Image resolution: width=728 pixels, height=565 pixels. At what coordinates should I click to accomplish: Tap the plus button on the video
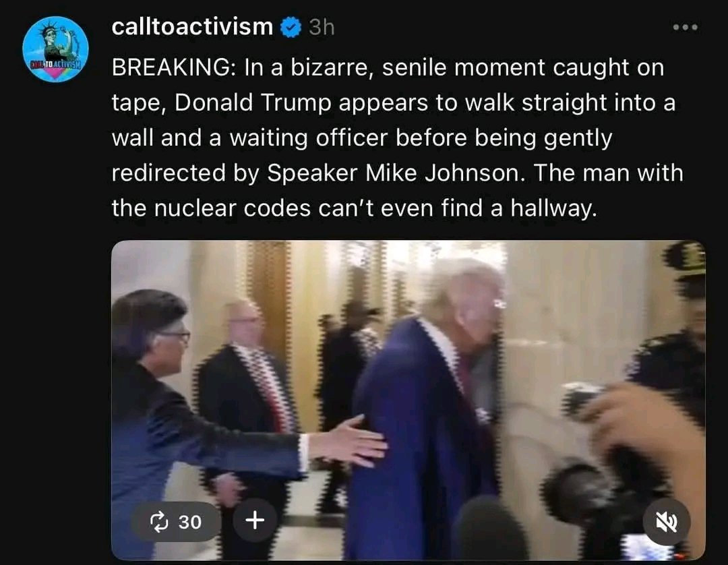pyautogui.click(x=255, y=521)
